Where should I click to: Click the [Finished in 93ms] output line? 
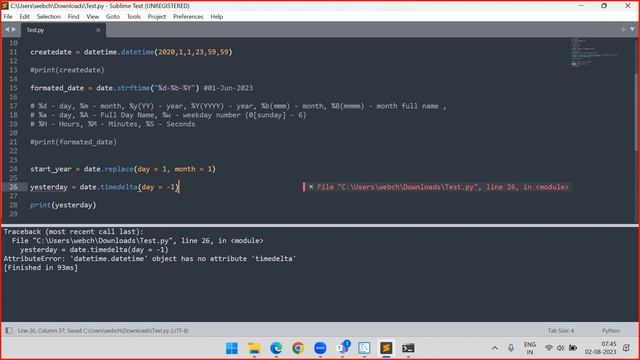coord(40,268)
